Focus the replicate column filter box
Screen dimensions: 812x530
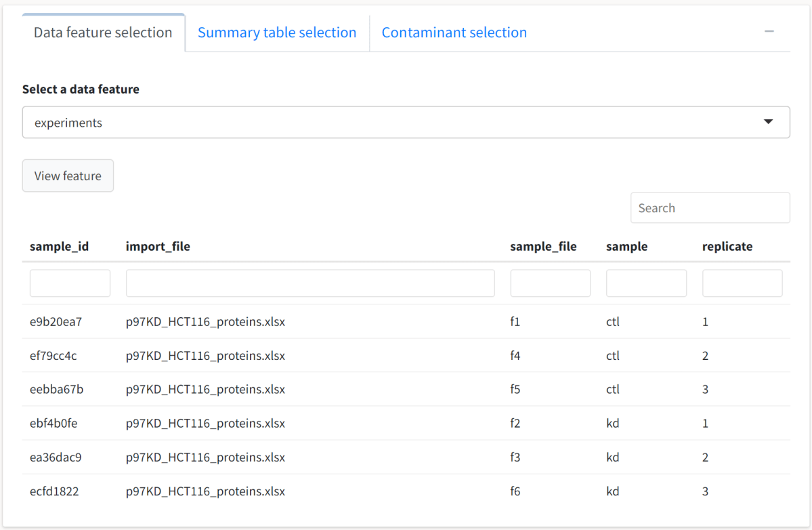click(x=742, y=283)
